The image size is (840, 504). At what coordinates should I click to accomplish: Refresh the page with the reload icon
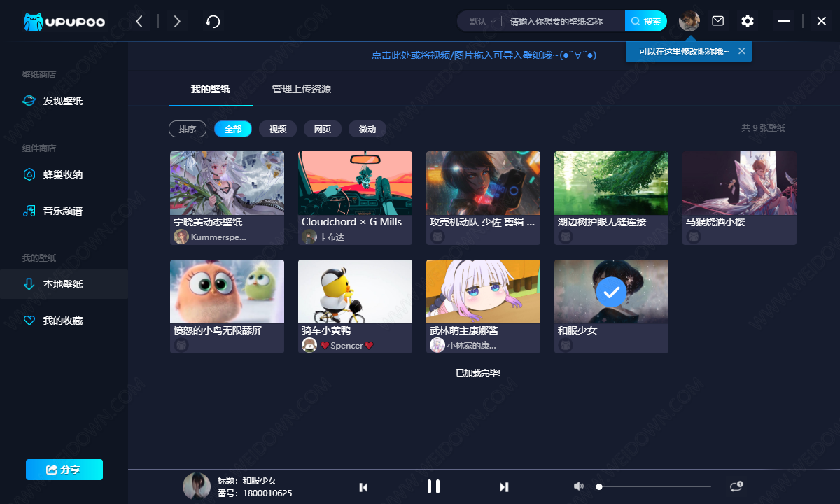point(213,22)
